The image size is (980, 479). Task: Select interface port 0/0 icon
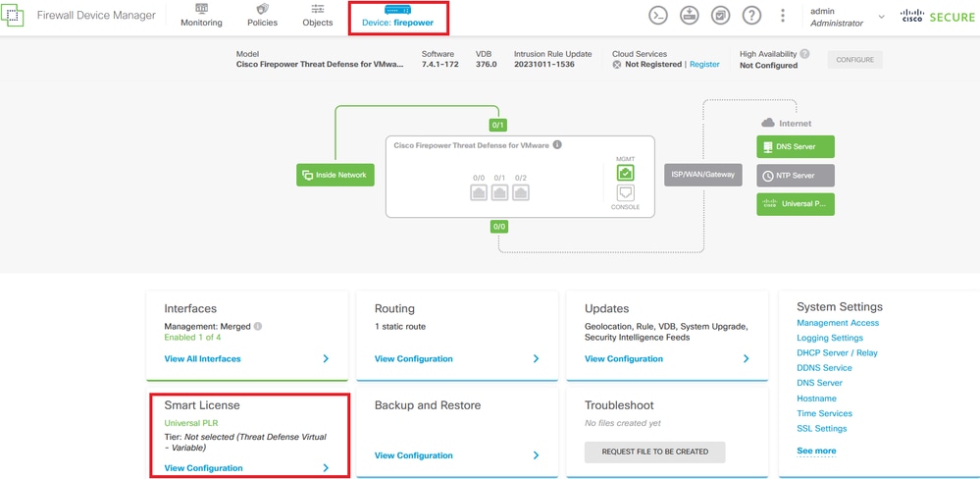(x=479, y=192)
